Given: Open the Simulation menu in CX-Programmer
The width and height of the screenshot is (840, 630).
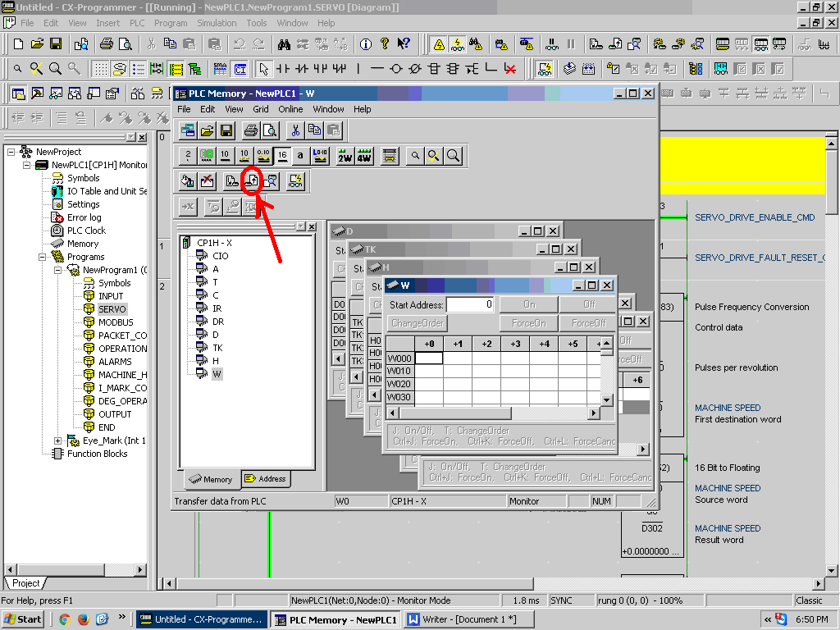Looking at the screenshot, I should 217,23.
